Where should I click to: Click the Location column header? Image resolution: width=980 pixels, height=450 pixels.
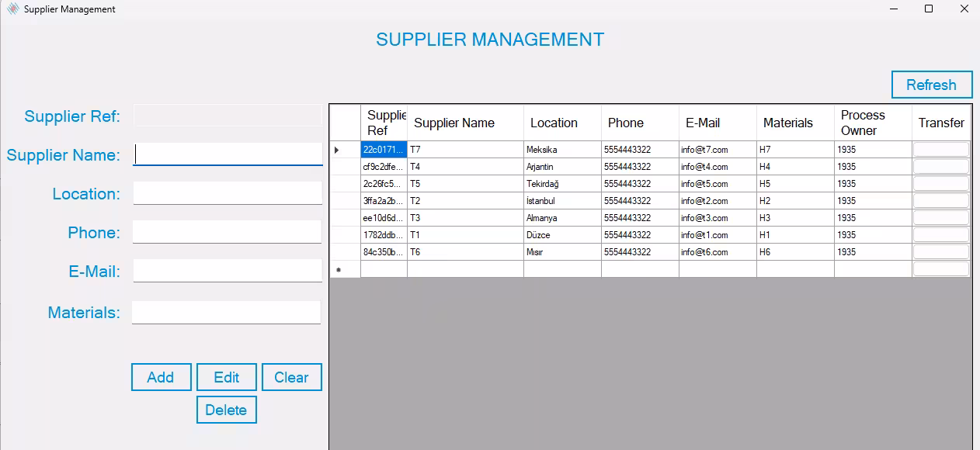(x=562, y=123)
